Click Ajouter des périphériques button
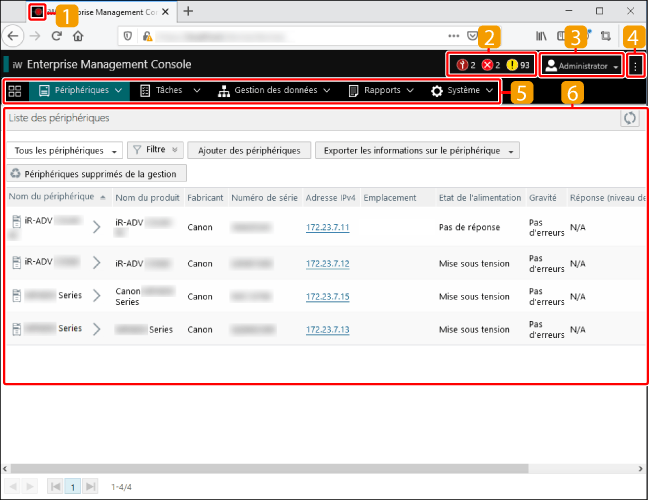 click(249, 151)
